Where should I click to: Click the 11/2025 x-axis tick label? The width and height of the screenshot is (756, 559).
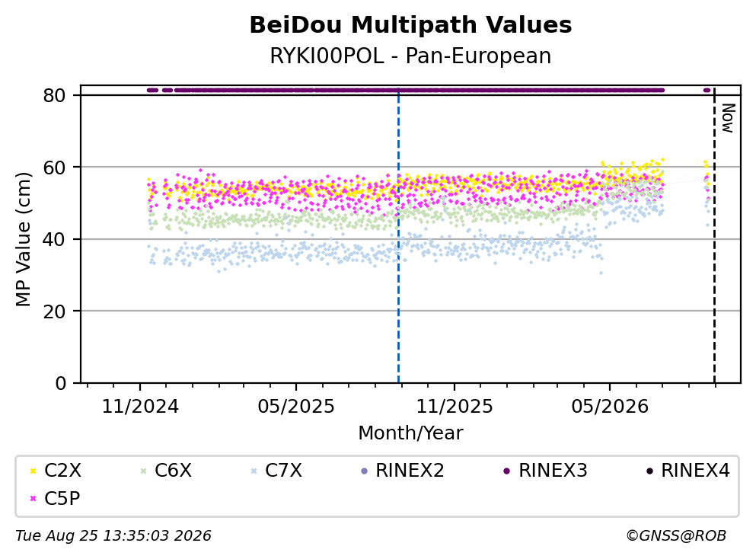tap(455, 407)
